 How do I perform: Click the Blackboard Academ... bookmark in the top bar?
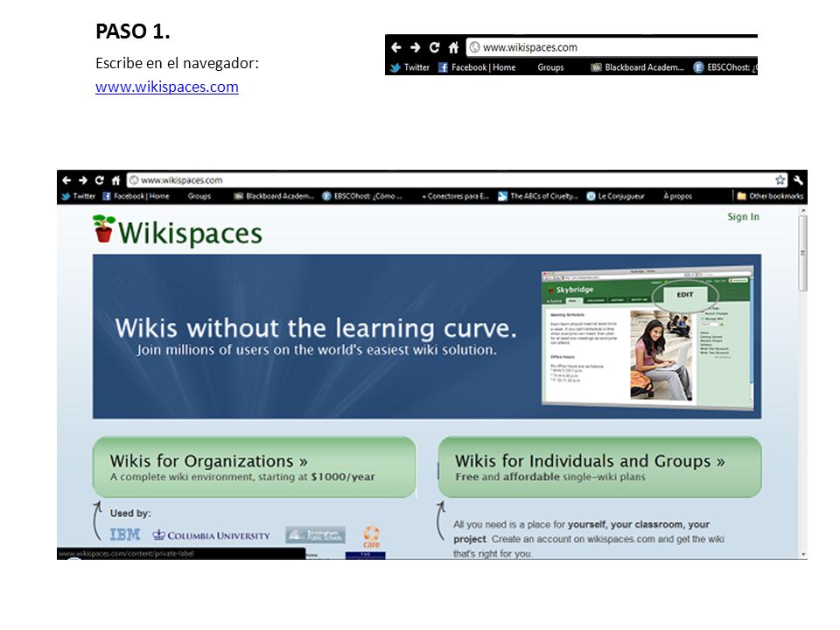click(x=638, y=67)
